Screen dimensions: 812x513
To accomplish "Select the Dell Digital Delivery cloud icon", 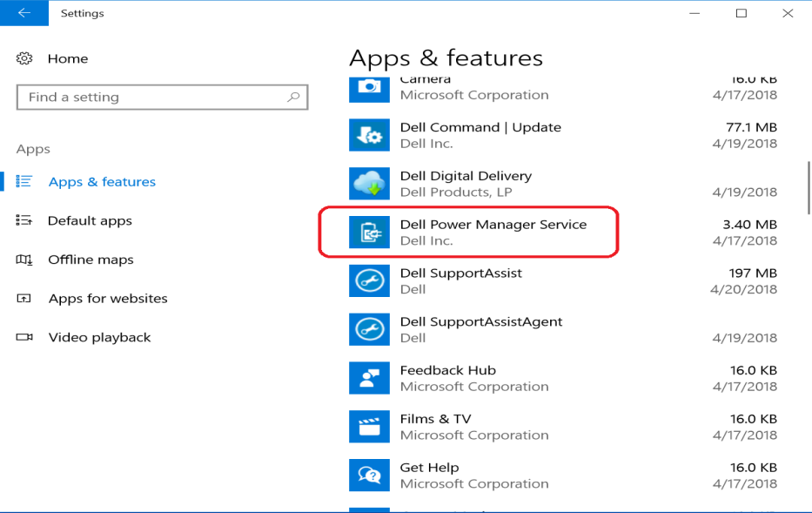I will click(x=369, y=184).
